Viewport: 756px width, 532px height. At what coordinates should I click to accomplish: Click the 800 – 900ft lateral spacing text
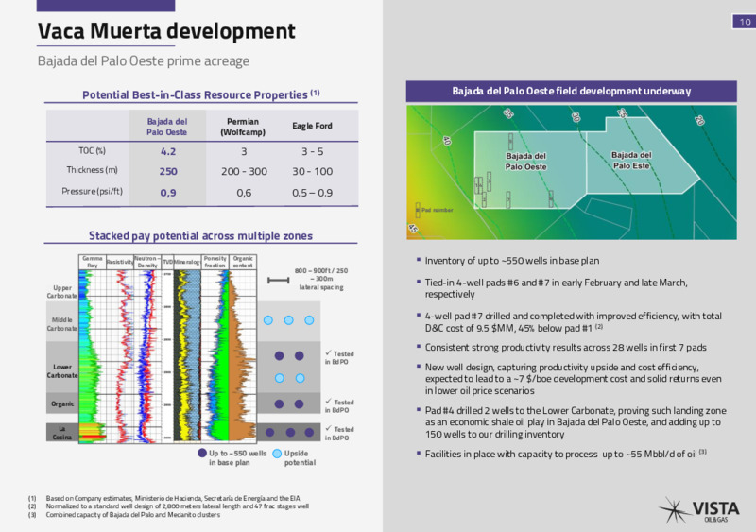coord(321,279)
